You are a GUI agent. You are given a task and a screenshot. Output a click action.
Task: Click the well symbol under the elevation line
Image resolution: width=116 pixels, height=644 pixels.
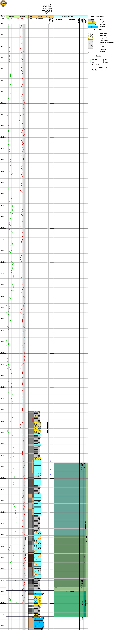click(x=47, y=14)
